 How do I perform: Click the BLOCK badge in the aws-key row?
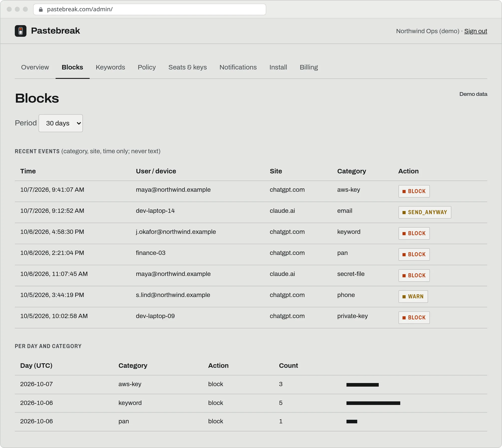pyautogui.click(x=414, y=191)
